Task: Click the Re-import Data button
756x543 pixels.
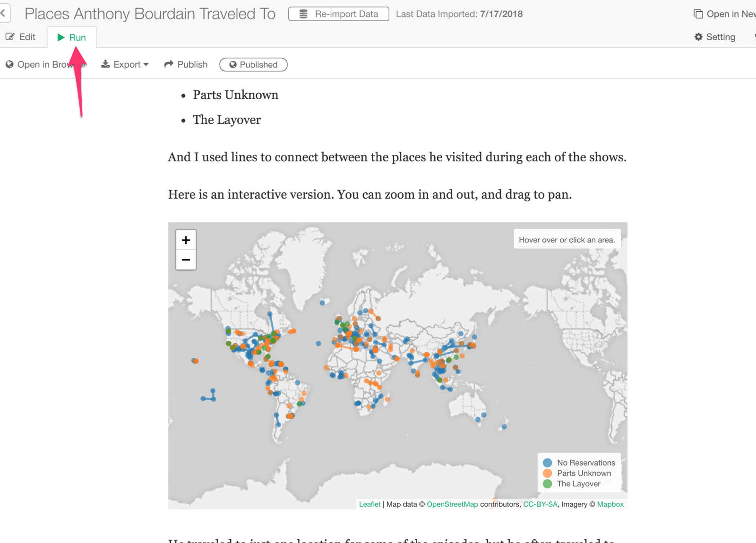Action: [338, 14]
